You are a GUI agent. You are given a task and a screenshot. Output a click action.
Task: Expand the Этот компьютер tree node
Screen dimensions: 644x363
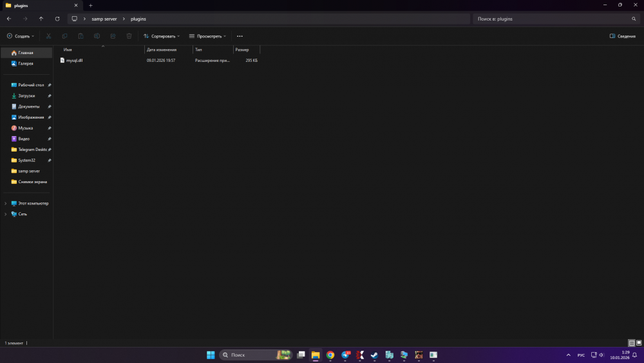[x=6, y=203]
